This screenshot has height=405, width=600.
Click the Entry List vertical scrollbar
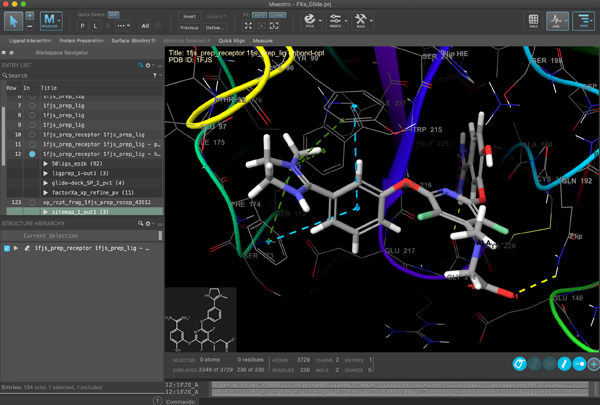(x=4, y=136)
